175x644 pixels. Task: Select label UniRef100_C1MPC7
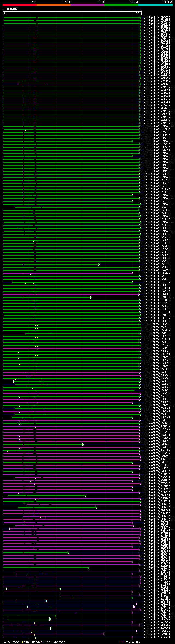tap(157, 66)
